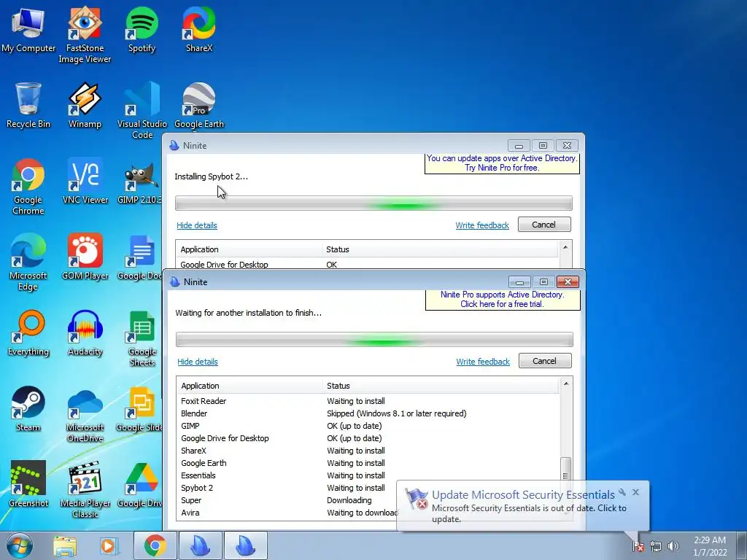Open Write feedback in front Ninite window
The image size is (747, 560).
tap(483, 362)
